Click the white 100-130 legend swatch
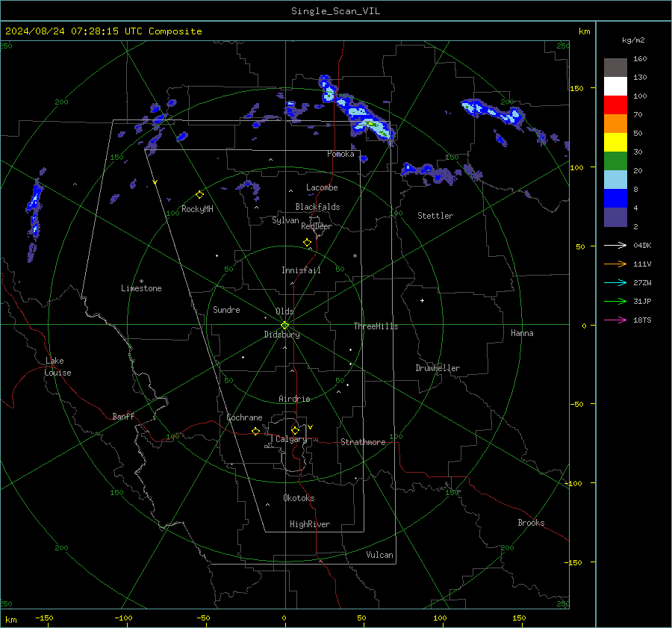This screenshot has width=672, height=628. coord(615,86)
